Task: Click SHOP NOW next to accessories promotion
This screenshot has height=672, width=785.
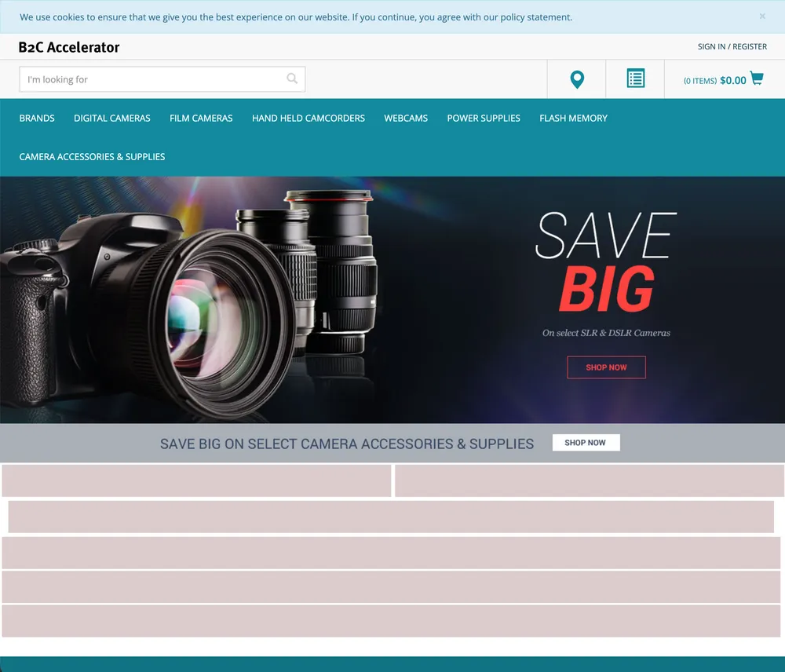Action: point(586,442)
